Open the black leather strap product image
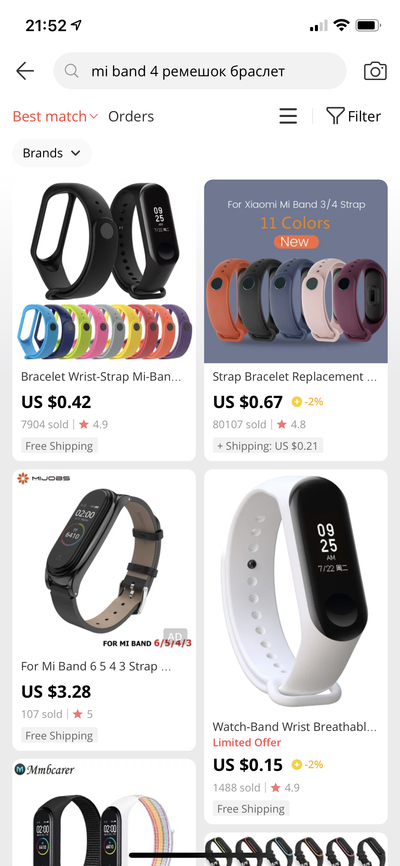Screen dimensions: 400x866 104,561
